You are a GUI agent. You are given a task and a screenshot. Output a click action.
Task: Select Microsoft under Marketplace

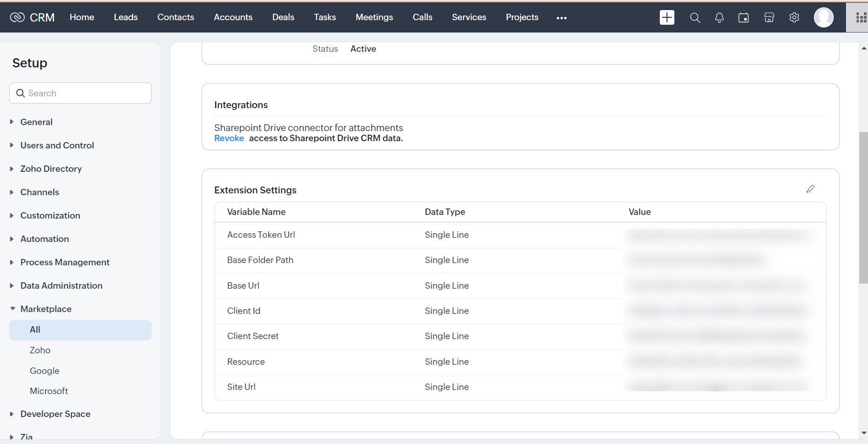point(49,391)
